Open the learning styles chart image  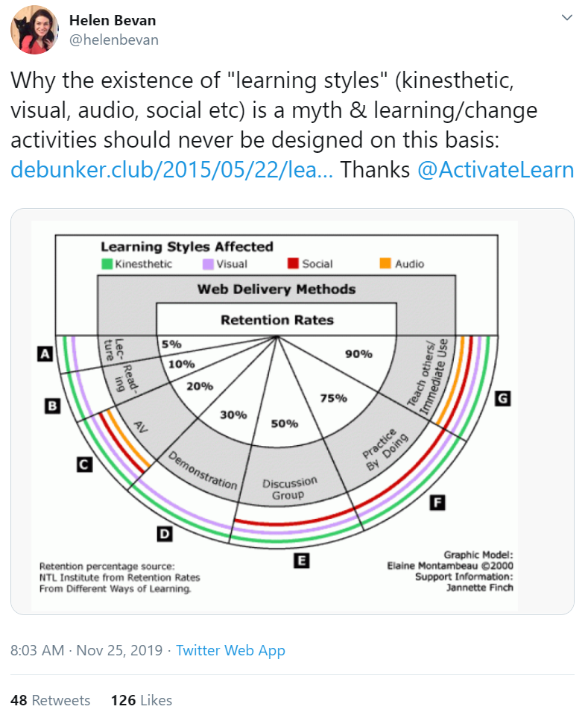[292, 412]
